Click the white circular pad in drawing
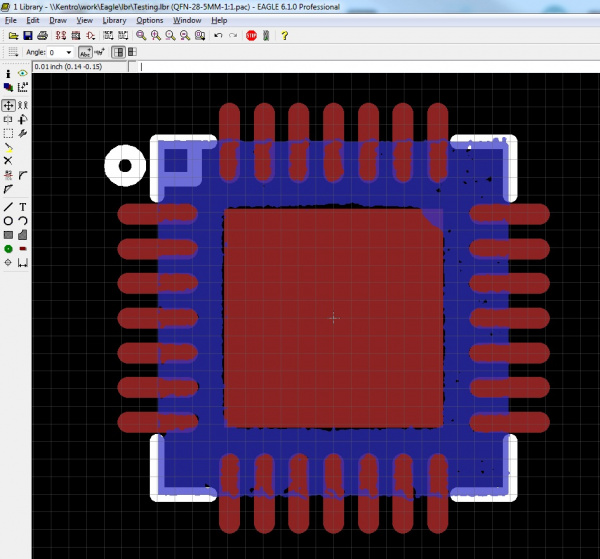Screen dimensions: 600x559 [x=125, y=166]
